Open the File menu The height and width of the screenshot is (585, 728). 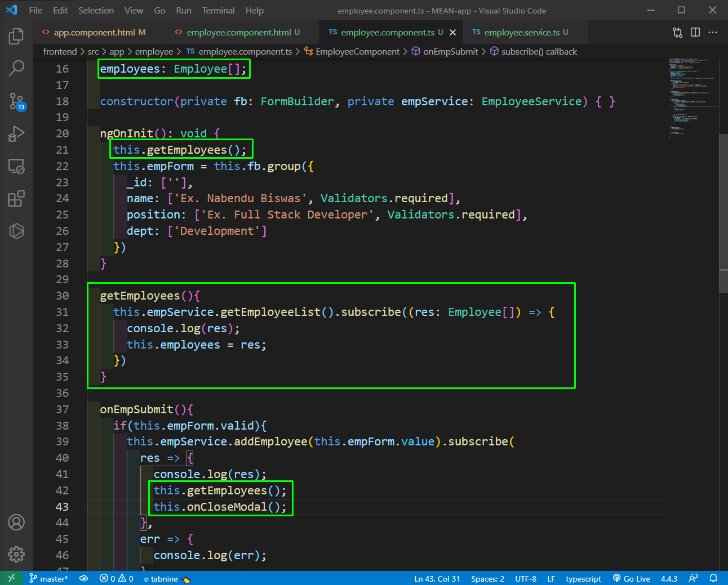pos(35,10)
